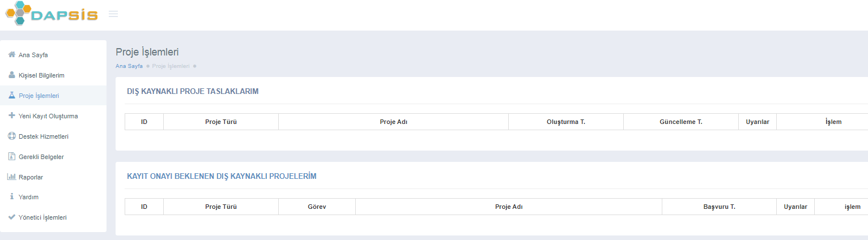Viewport: 868px width, 240px height.
Task: Select the Görev column header
Action: coord(317,207)
